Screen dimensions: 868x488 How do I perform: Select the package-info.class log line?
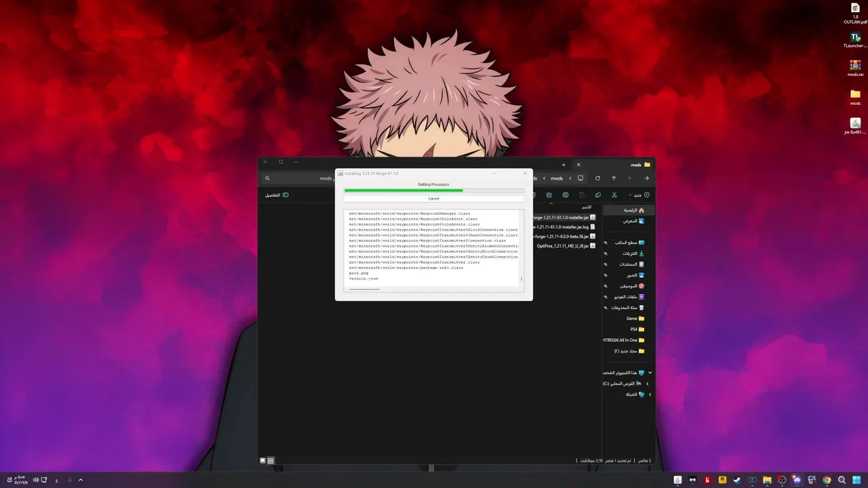pos(406,268)
